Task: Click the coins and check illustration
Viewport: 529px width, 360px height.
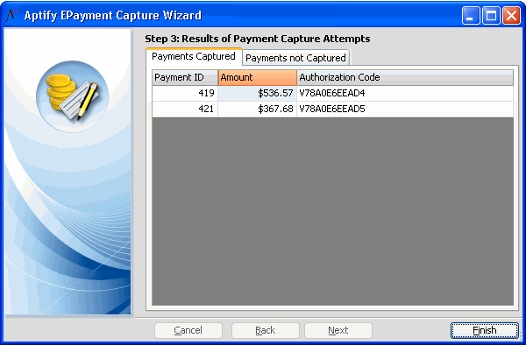Action: 73,96
